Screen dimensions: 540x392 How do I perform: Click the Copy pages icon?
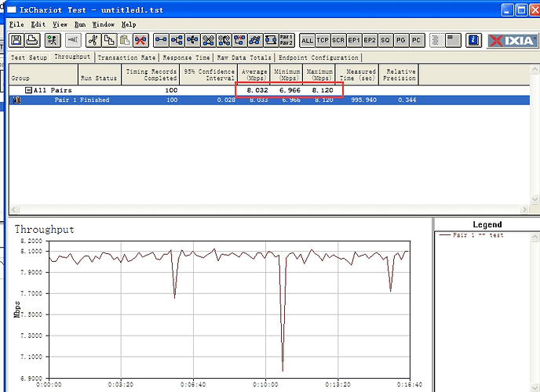pyautogui.click(x=109, y=40)
